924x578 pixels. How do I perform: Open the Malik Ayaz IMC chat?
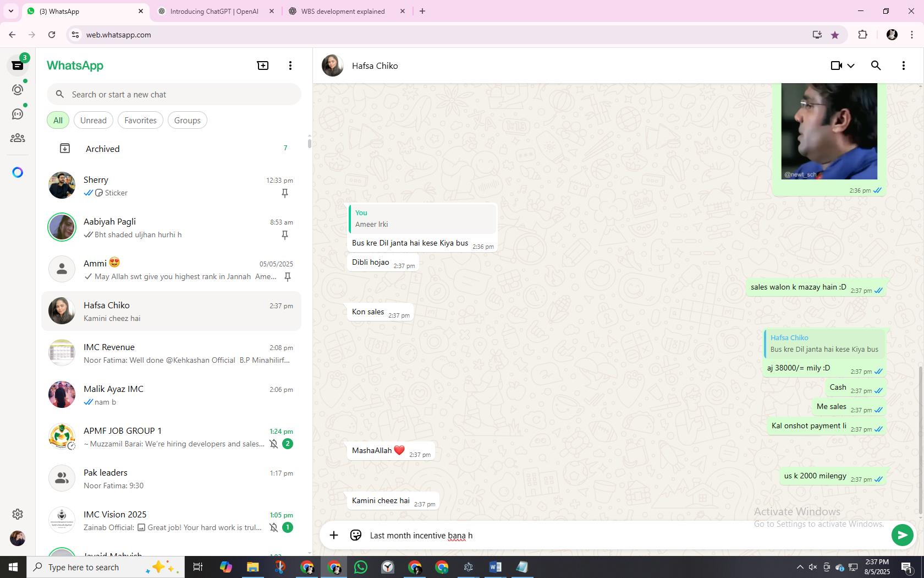pos(172,395)
